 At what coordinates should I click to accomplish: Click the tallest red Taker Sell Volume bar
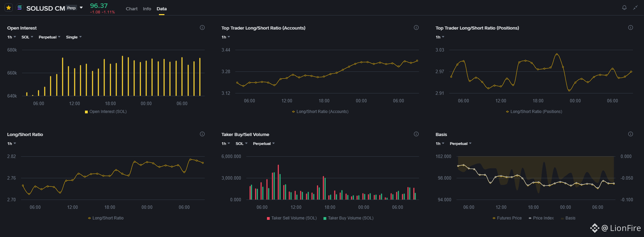(x=278, y=182)
